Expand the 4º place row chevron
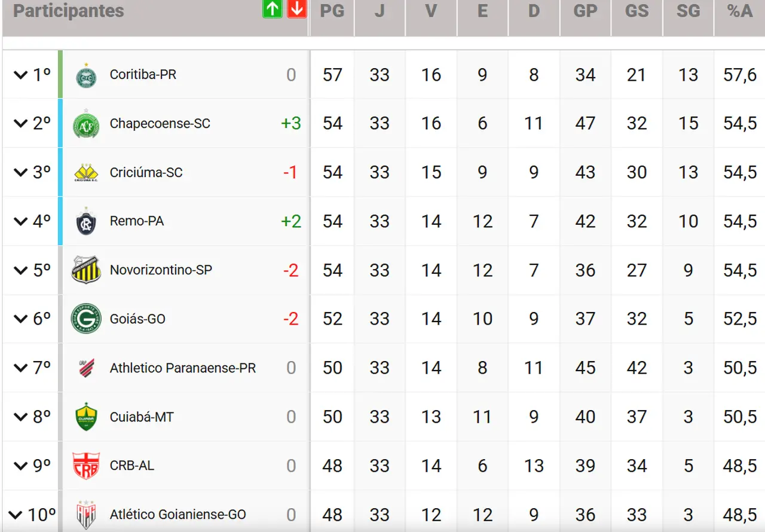The width and height of the screenshot is (765, 532). click(x=21, y=222)
